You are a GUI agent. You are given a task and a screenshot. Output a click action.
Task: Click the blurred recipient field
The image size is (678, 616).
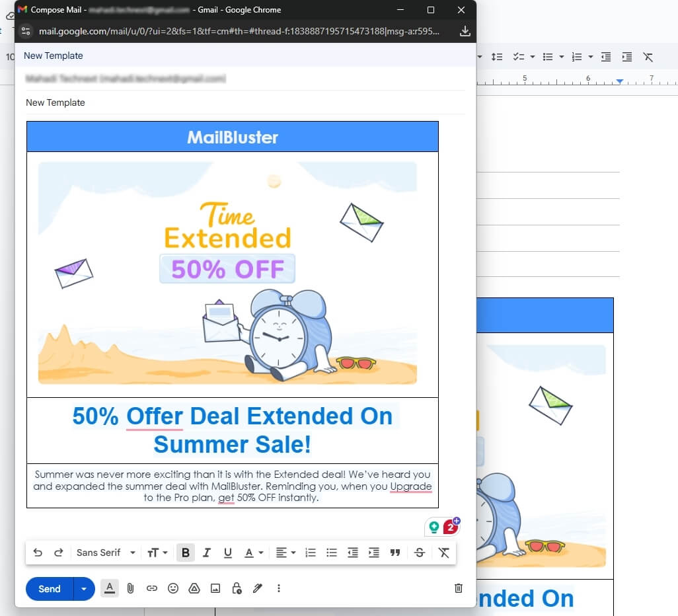[246, 78]
